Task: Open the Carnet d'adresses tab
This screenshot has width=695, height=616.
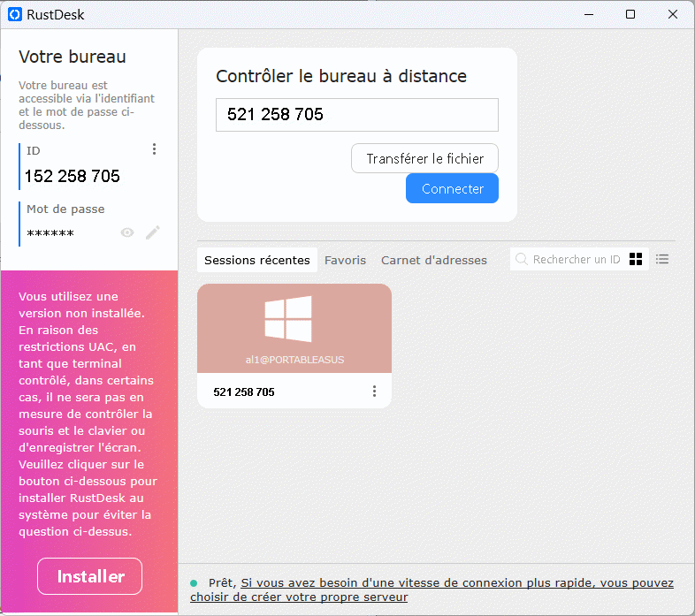Action: tap(434, 260)
